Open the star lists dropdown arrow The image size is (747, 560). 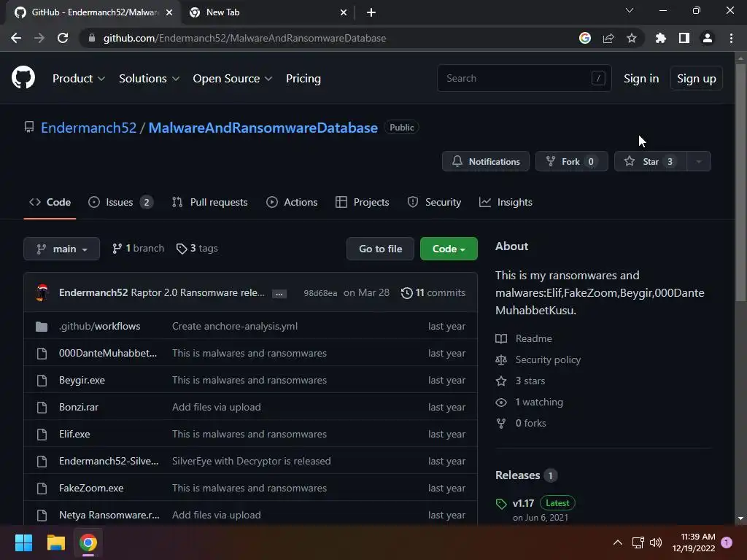click(x=699, y=161)
